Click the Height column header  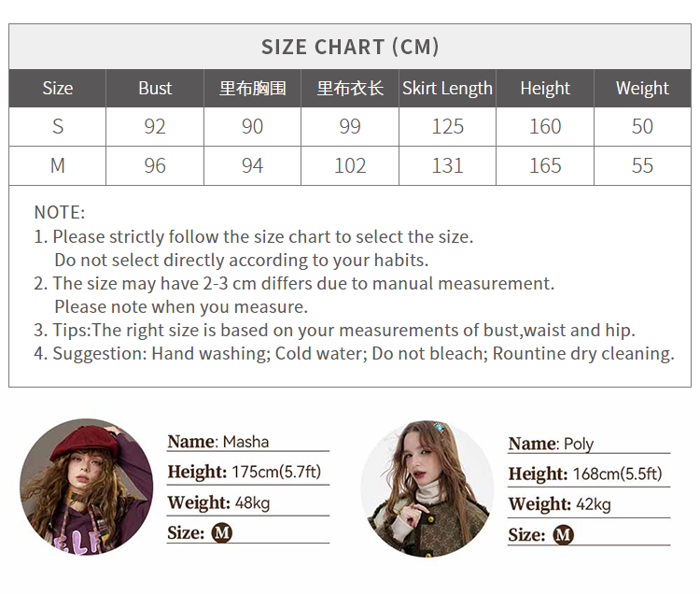(545, 88)
